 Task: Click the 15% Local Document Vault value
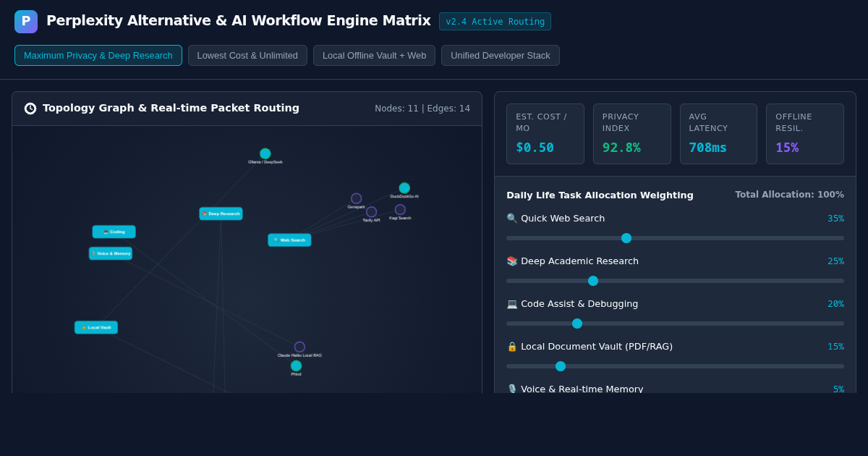tap(835, 347)
